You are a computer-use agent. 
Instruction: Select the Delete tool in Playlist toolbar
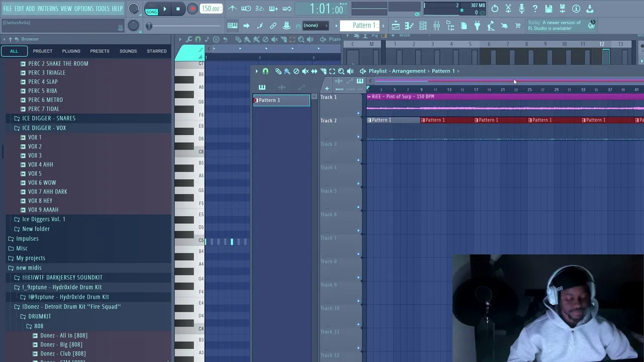tap(296, 71)
